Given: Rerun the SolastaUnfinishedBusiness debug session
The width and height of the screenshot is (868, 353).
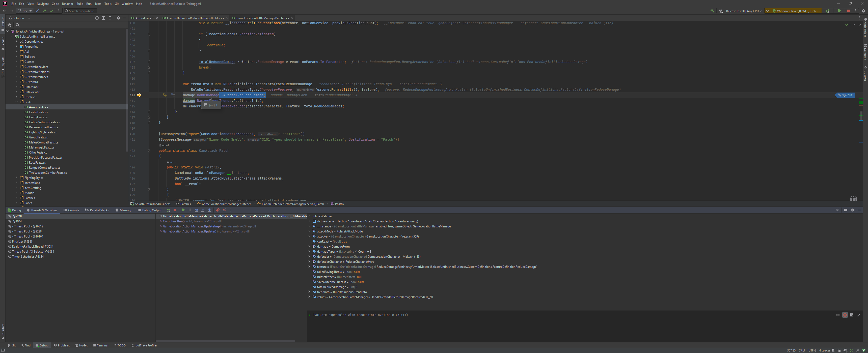Looking at the screenshot, I should (168, 210).
